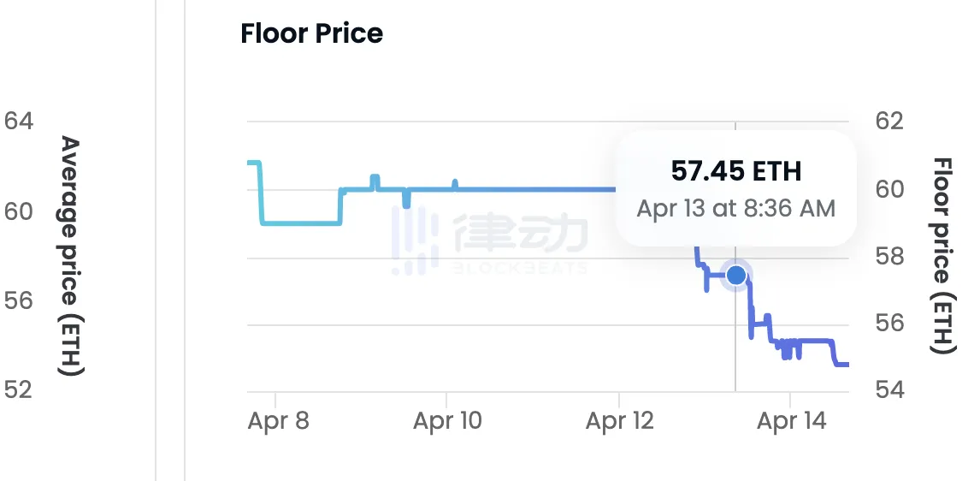Click the 60 right-axis tick label
Screen dimensions: 980x481
point(889,189)
